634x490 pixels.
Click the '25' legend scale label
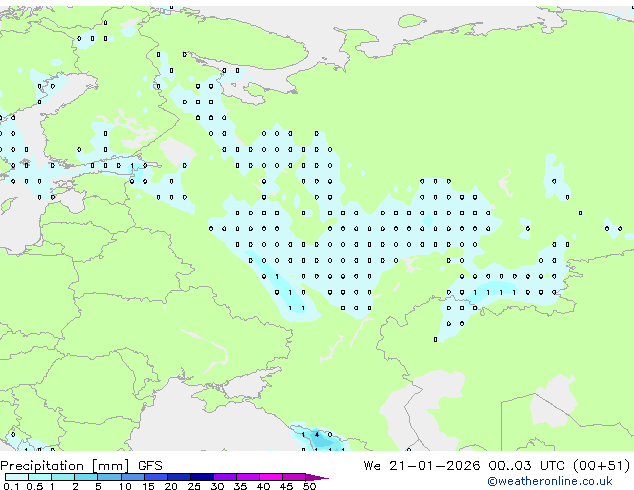[194, 486]
